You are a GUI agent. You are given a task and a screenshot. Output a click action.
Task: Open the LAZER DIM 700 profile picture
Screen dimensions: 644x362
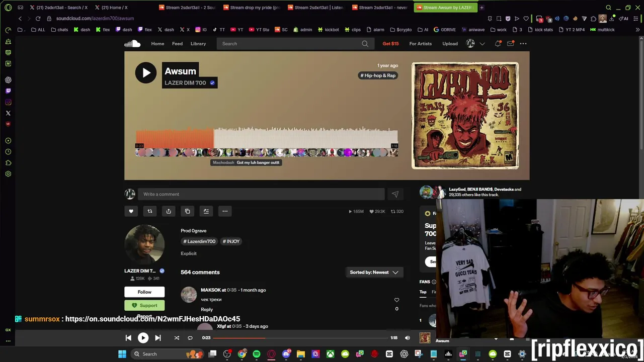coord(144,245)
